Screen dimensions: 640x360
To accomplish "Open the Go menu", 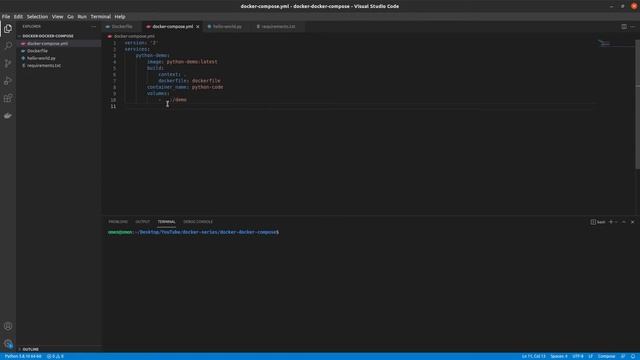I will 71,17.
